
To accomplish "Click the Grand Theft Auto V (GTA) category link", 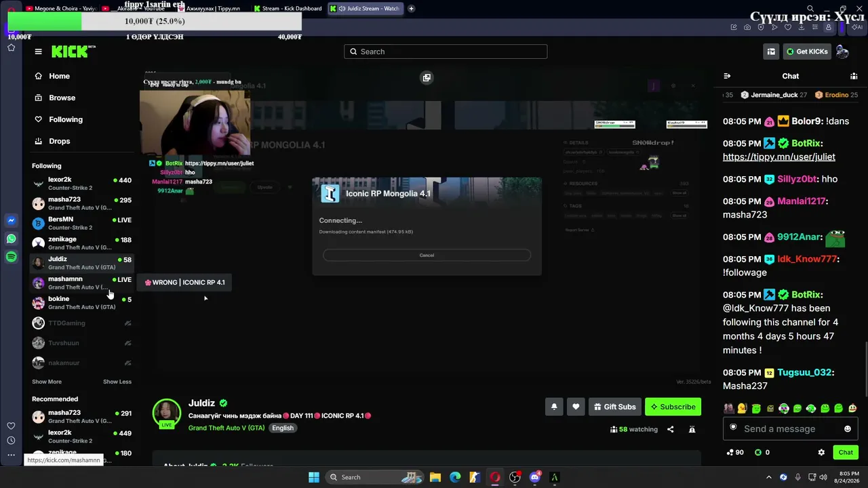I will 226,428.
